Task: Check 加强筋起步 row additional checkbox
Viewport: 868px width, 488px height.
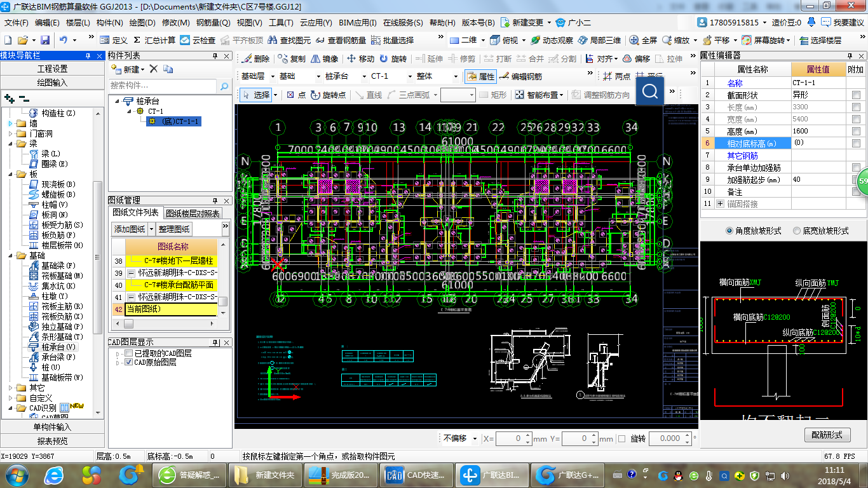Action: 856,180
